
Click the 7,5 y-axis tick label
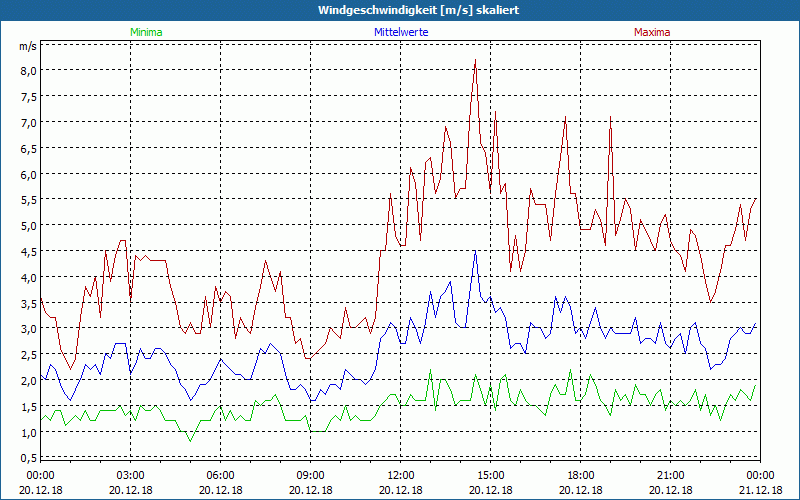coord(29,97)
